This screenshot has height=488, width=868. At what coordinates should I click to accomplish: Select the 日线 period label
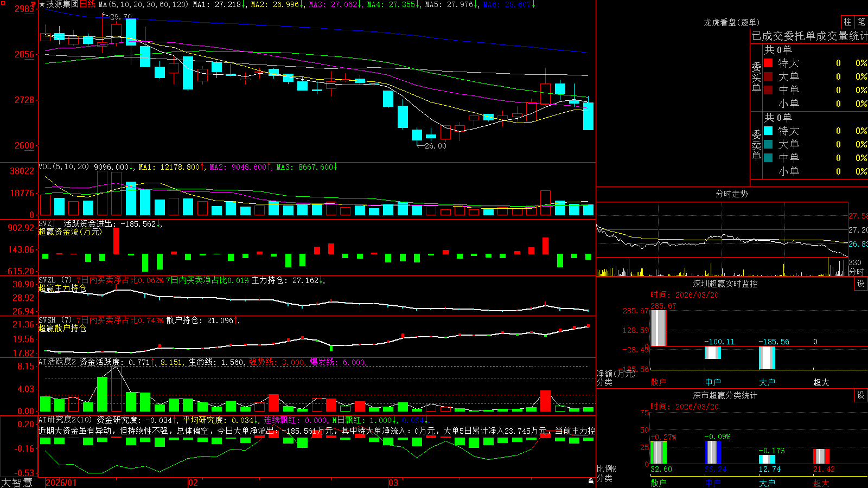coord(87,4)
